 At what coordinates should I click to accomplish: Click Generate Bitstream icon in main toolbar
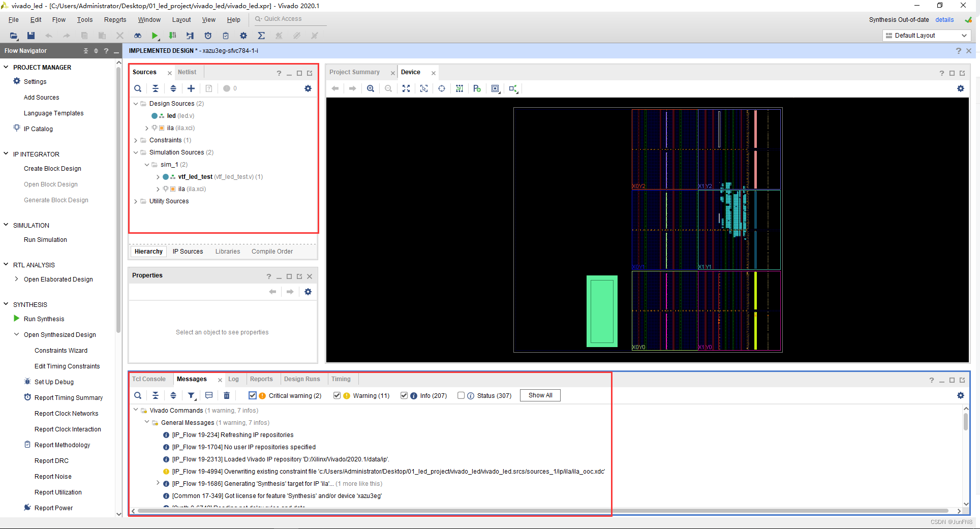click(x=173, y=36)
